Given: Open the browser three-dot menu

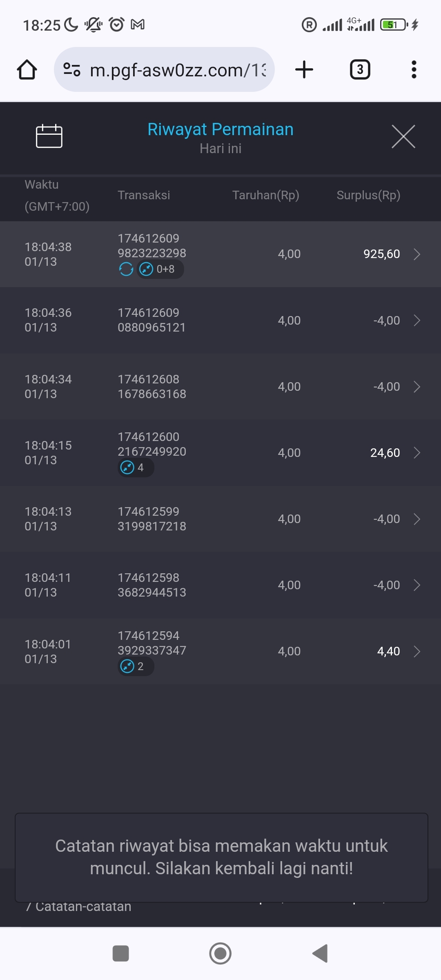Looking at the screenshot, I should tap(414, 69).
